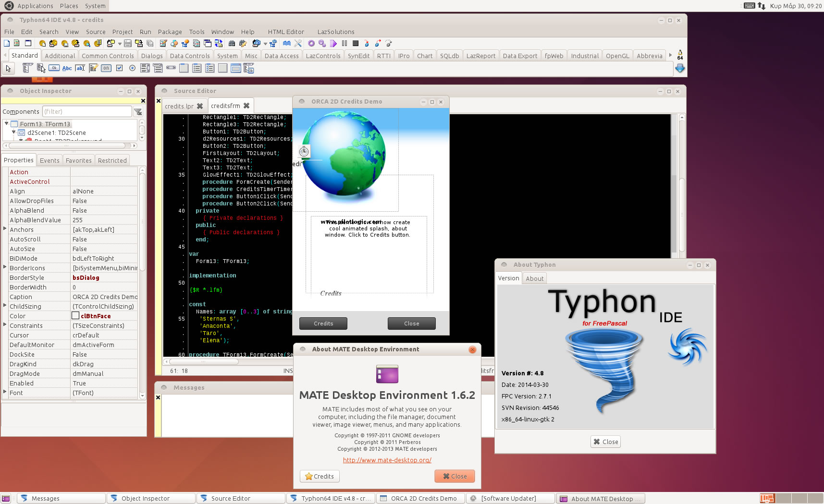The width and height of the screenshot is (824, 504).
Task: Open the Package menu
Action: coord(170,32)
